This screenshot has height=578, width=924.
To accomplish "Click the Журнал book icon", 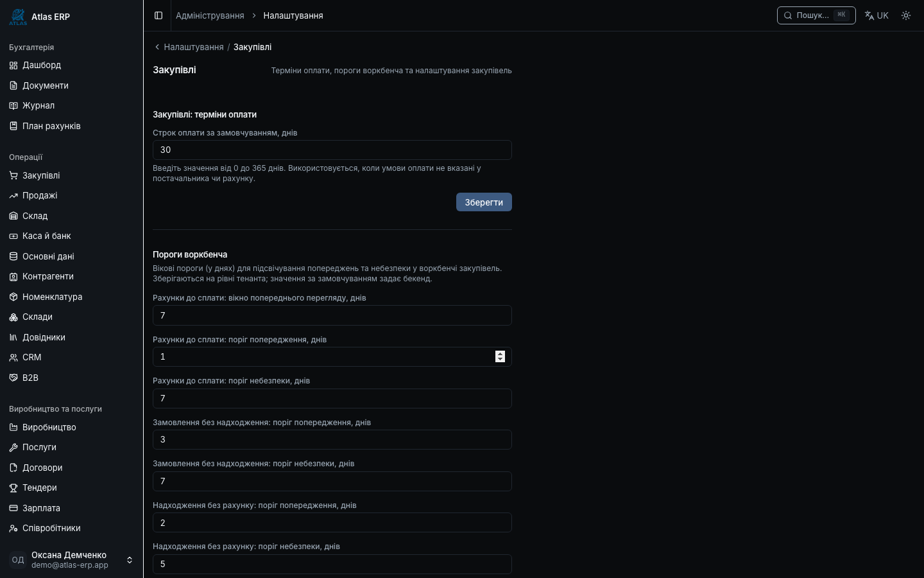I will click(13, 105).
